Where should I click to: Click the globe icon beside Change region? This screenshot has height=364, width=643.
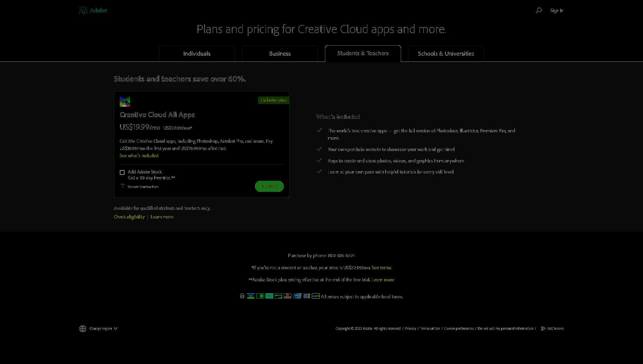click(83, 329)
